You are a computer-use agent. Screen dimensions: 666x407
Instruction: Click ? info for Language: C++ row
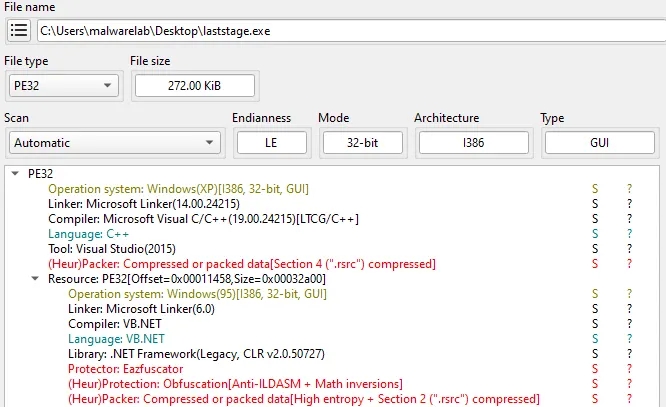pos(629,233)
